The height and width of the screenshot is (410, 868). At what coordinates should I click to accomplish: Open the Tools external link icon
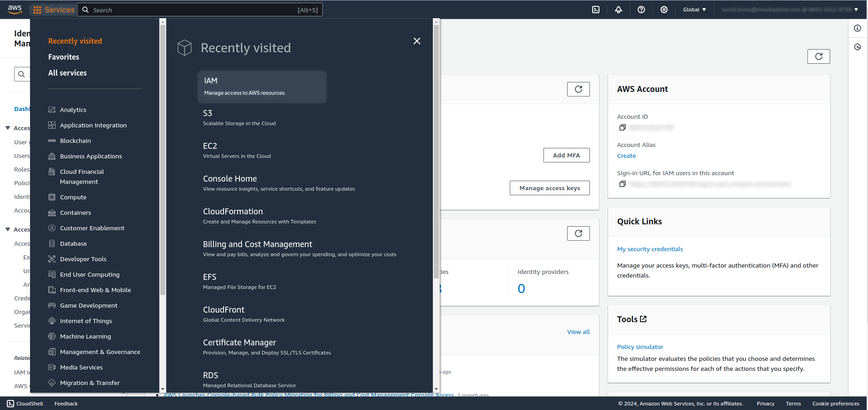click(643, 319)
